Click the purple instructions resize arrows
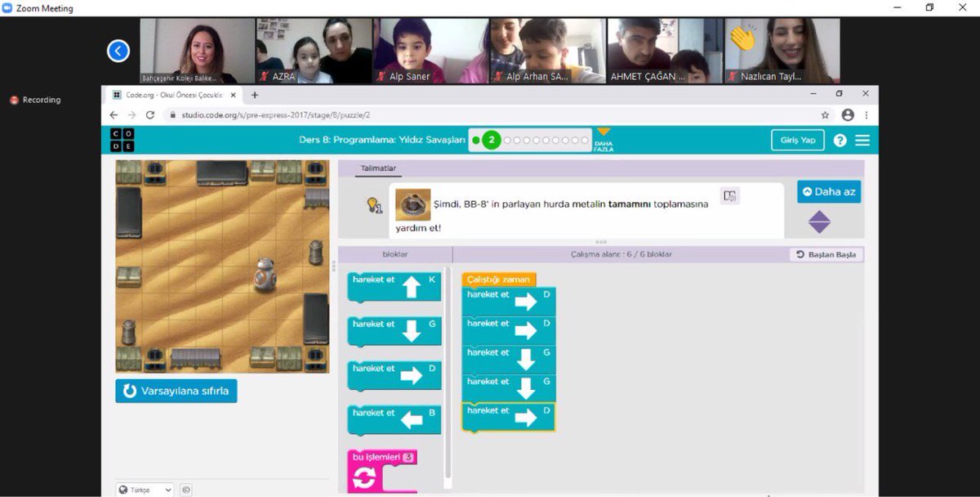The width and height of the screenshot is (980, 497). [x=819, y=222]
